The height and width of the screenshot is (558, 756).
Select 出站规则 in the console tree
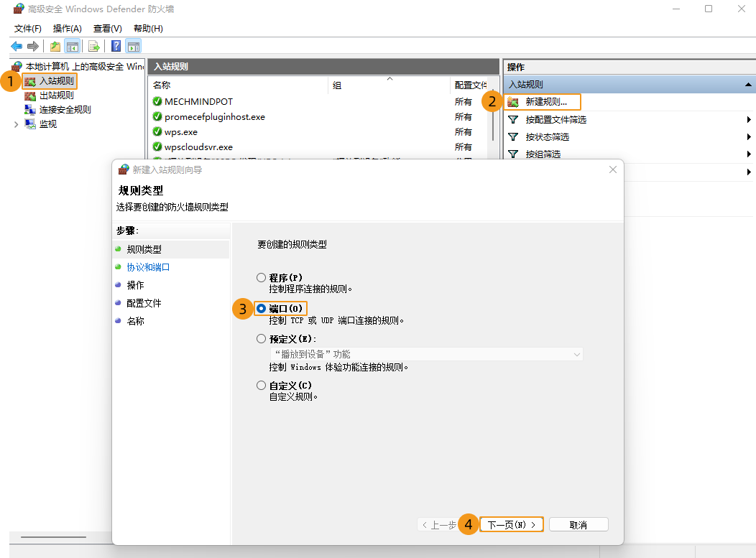click(56, 96)
